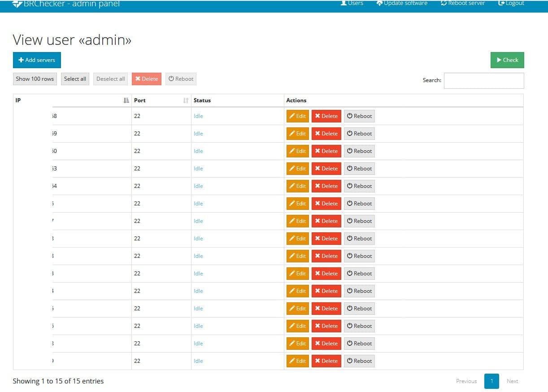Click the Users icon in the navbar
This screenshot has width=548, height=392.
point(343,3)
